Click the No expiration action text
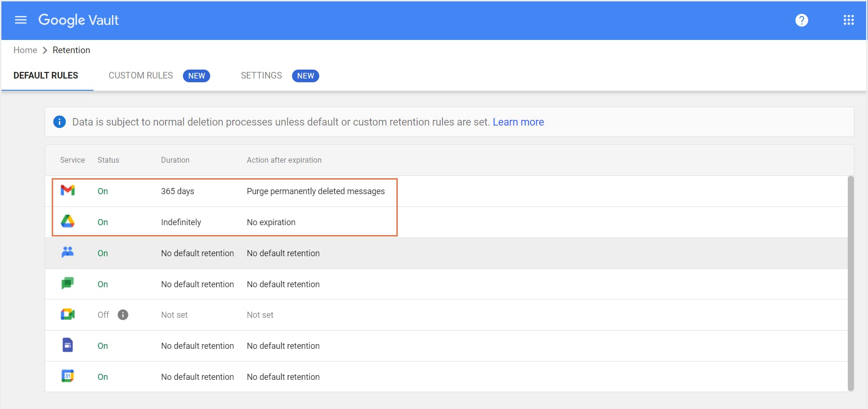The height and width of the screenshot is (409, 868). [x=271, y=222]
